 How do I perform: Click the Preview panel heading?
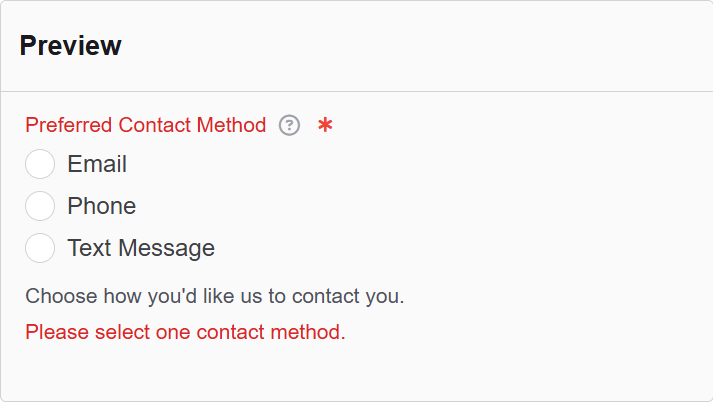[70, 46]
